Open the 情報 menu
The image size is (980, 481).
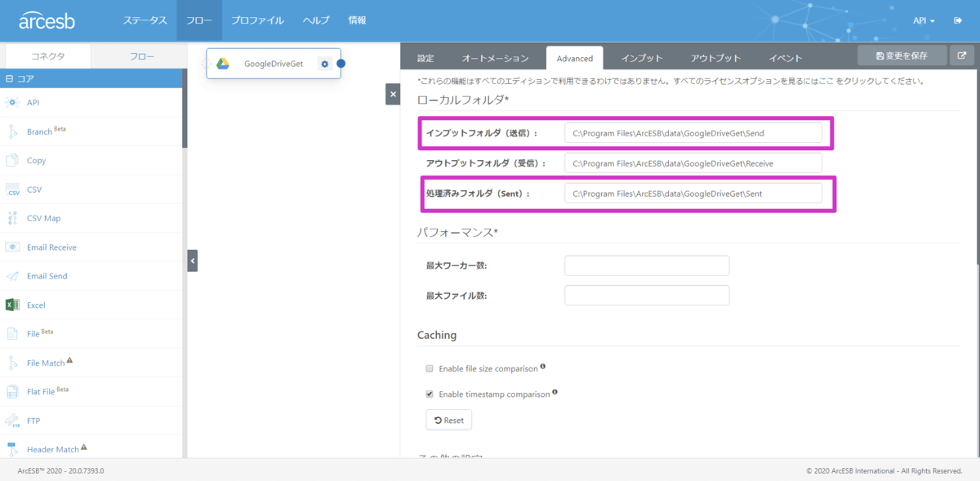point(357,20)
